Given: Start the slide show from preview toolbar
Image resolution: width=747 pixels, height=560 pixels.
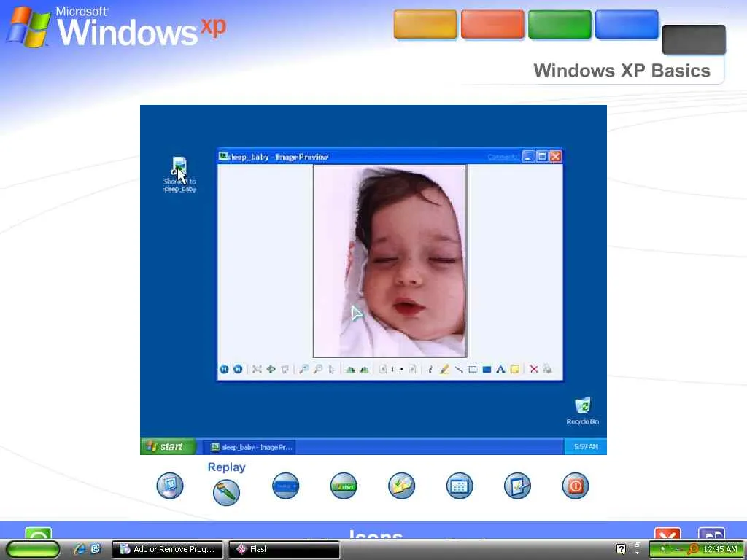Looking at the screenshot, I should coord(285,369).
